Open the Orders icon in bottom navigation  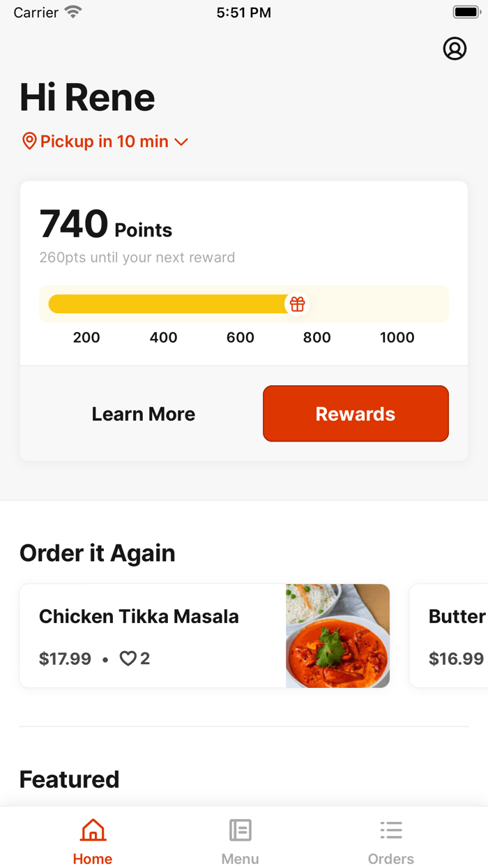391,830
